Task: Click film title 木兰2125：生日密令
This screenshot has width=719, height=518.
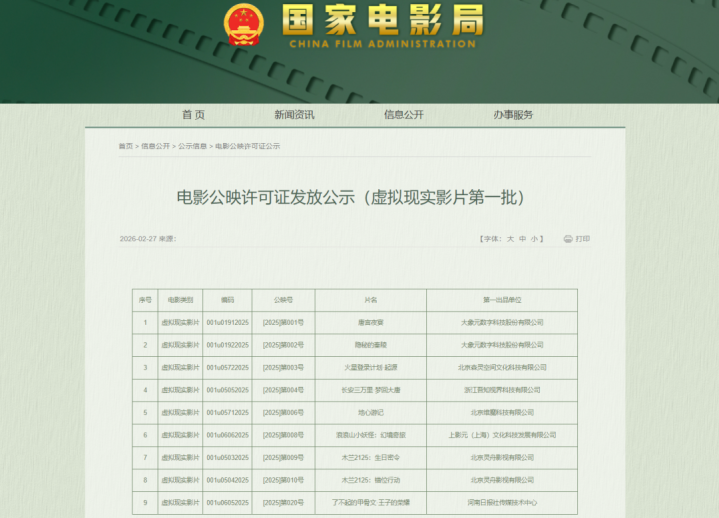Action: 371,457
